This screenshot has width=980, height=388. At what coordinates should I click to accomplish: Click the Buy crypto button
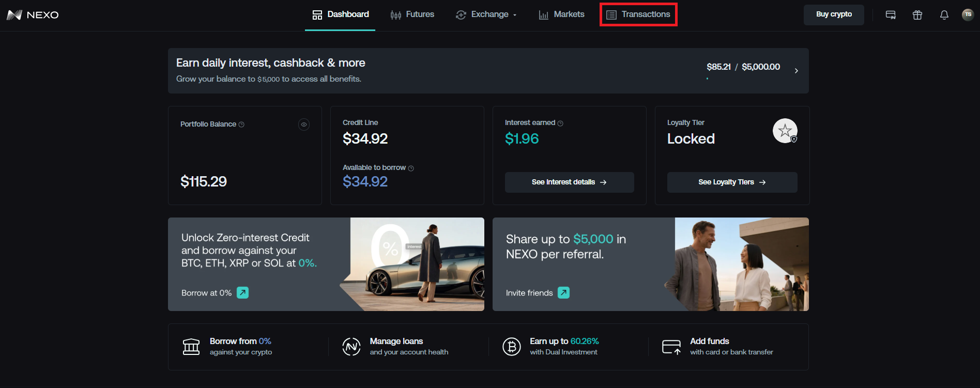tap(834, 14)
